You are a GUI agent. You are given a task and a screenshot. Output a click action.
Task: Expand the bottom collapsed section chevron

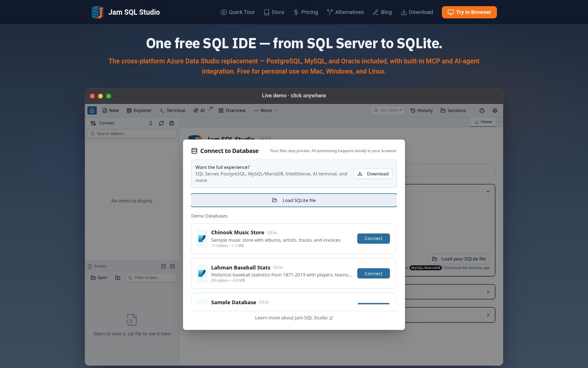click(488, 315)
